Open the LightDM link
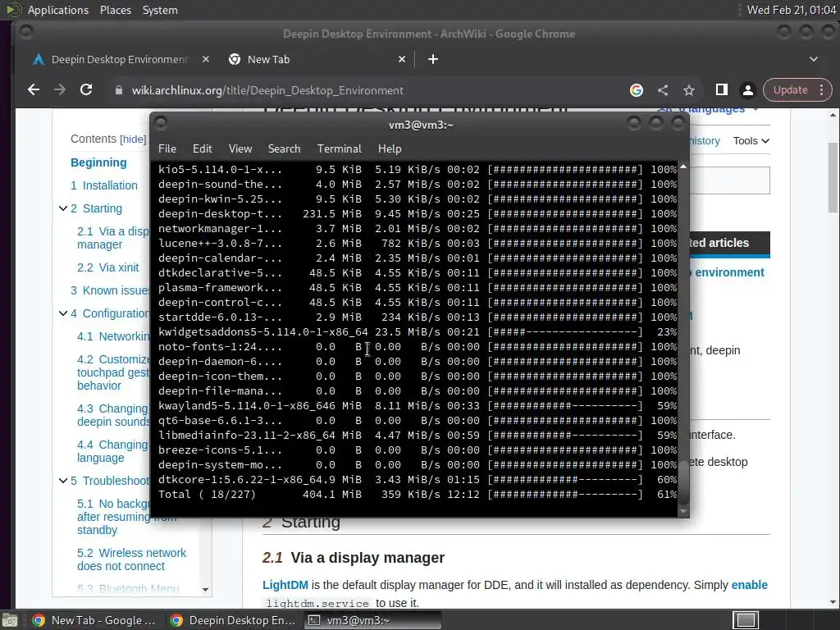This screenshot has width=840, height=630. (x=285, y=585)
